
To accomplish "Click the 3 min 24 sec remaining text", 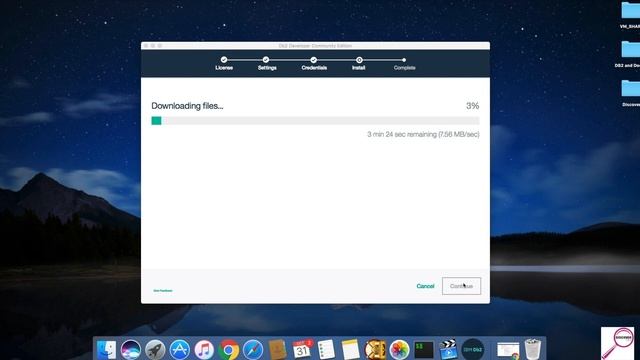I will coord(423,134).
